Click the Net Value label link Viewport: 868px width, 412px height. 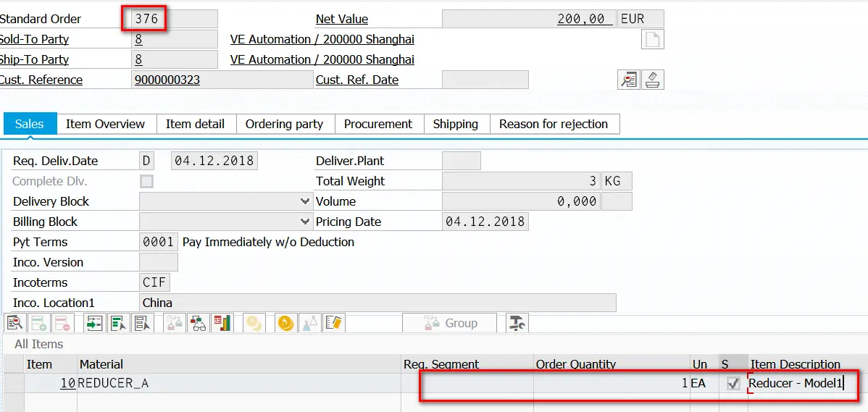pyautogui.click(x=342, y=19)
